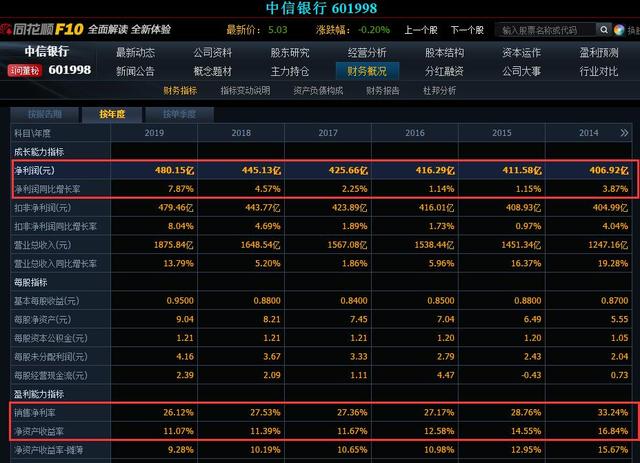Click the 2015 column header
The image size is (640, 463).
[x=502, y=133]
